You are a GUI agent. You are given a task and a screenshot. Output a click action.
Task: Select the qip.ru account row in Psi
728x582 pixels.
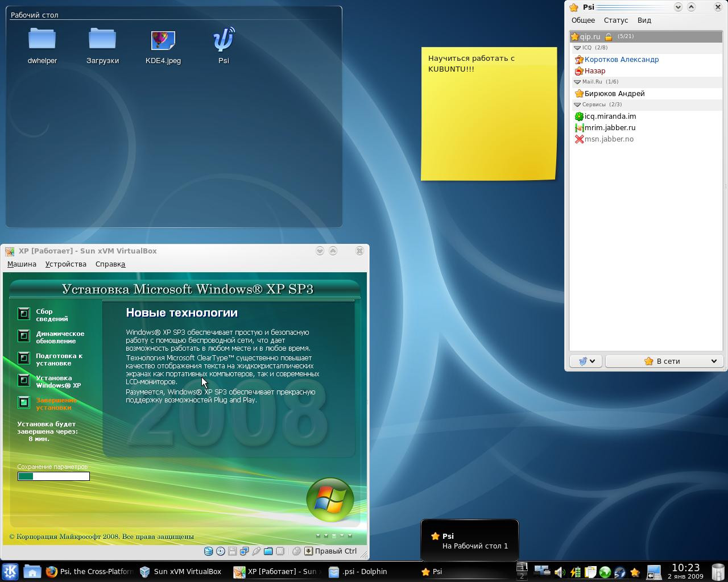646,37
